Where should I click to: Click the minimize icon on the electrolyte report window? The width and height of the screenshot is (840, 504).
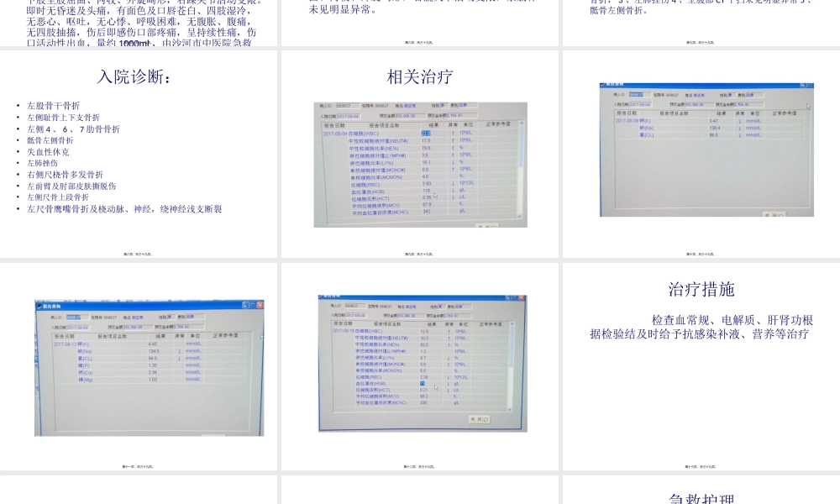tap(246, 305)
